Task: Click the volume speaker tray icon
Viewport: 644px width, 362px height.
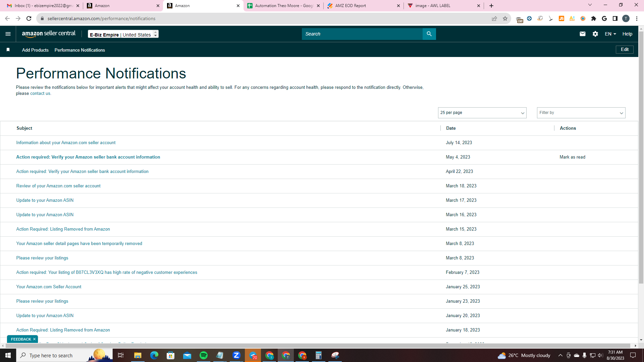Action: [600, 355]
